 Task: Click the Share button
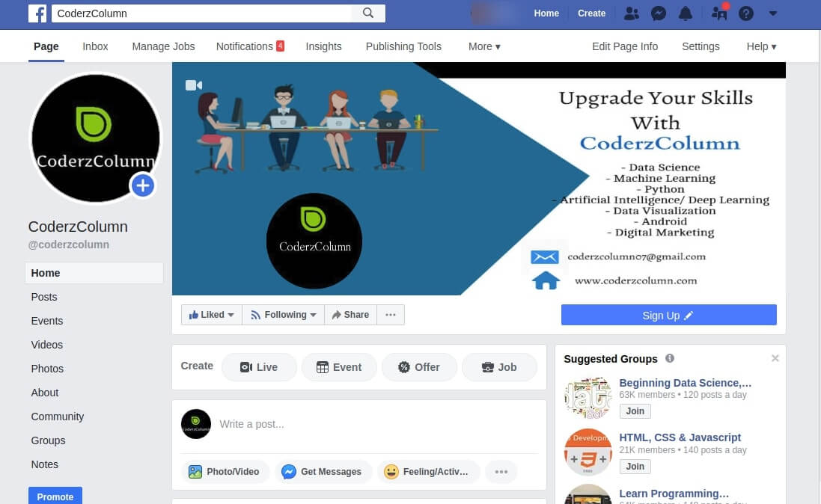point(350,315)
